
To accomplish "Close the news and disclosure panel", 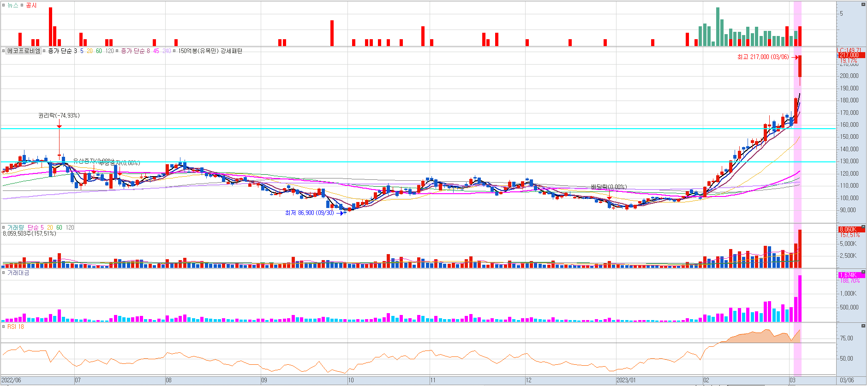I will point(863,4).
